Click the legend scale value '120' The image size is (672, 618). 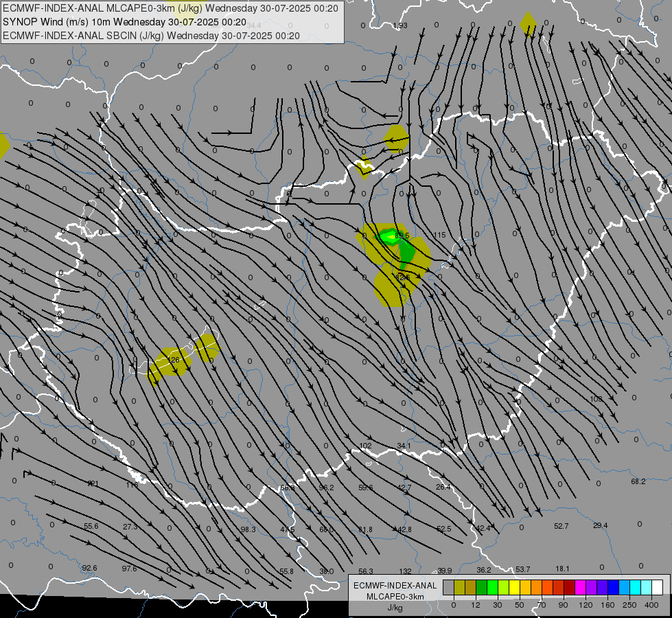586,605
